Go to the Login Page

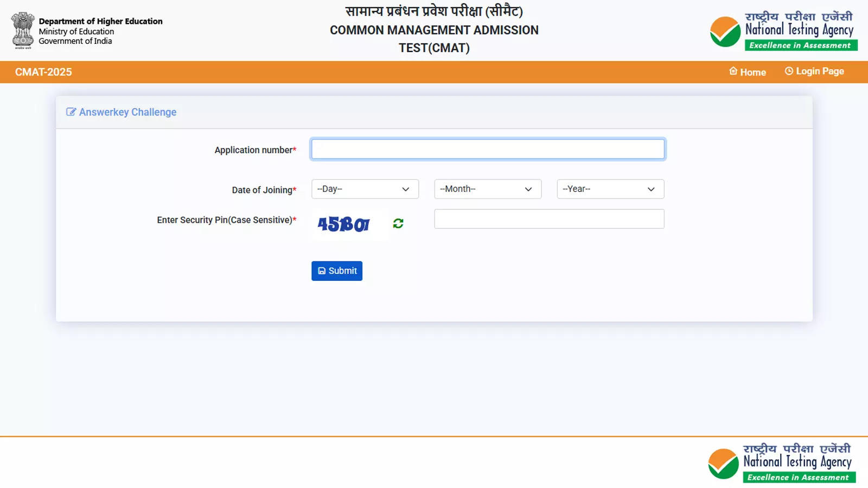(819, 70)
